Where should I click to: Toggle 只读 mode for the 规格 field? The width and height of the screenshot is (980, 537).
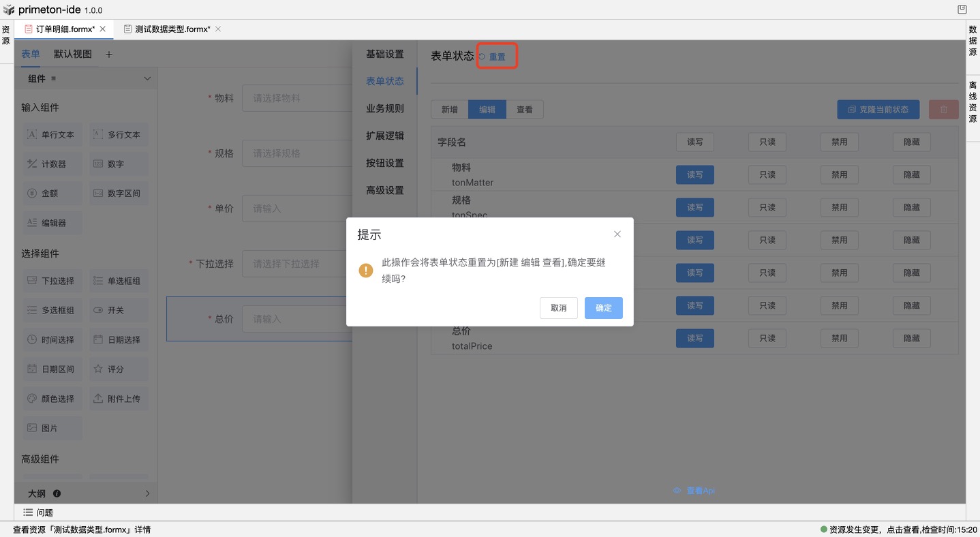[767, 207]
